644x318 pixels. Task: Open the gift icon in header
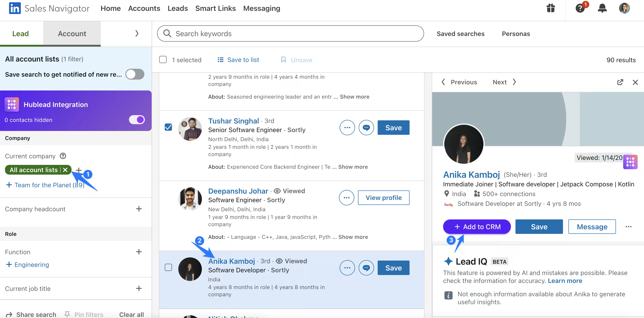[551, 8]
